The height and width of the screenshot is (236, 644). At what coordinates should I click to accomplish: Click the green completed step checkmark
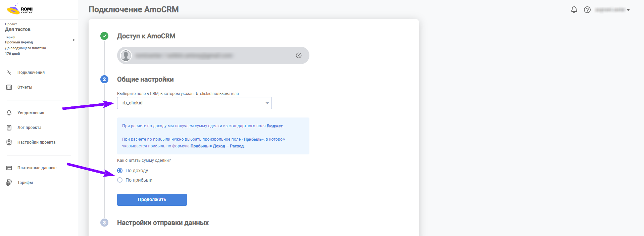104,36
